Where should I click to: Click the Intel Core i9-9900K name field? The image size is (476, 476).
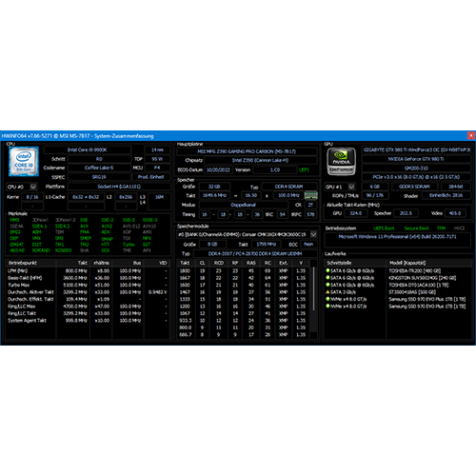click(x=88, y=149)
